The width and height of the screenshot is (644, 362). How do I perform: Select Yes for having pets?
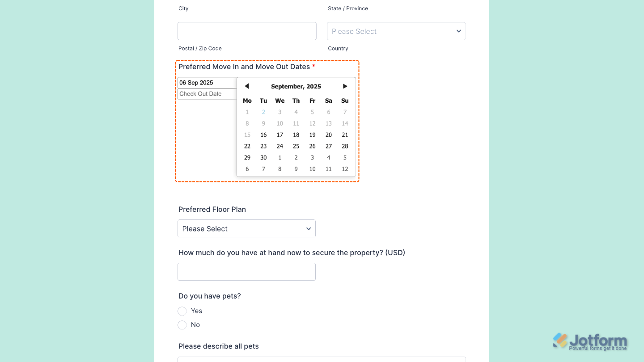coord(182,311)
